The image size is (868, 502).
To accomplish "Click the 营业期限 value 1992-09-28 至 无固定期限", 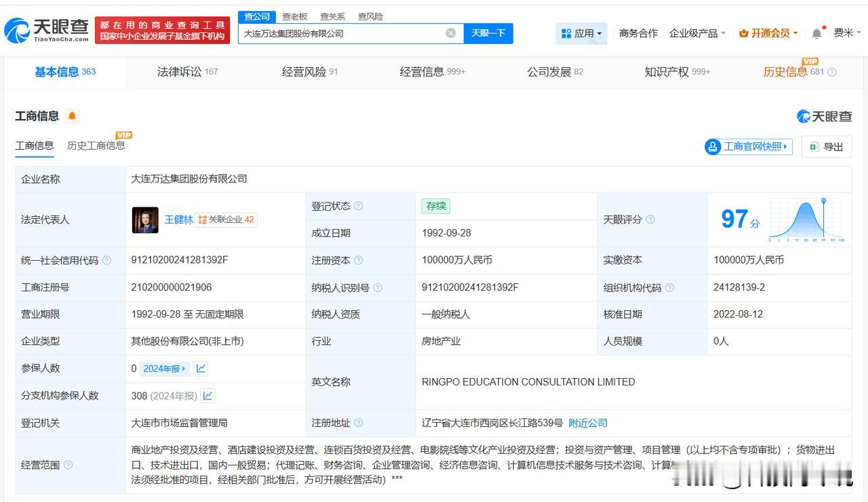I will click(x=187, y=314).
